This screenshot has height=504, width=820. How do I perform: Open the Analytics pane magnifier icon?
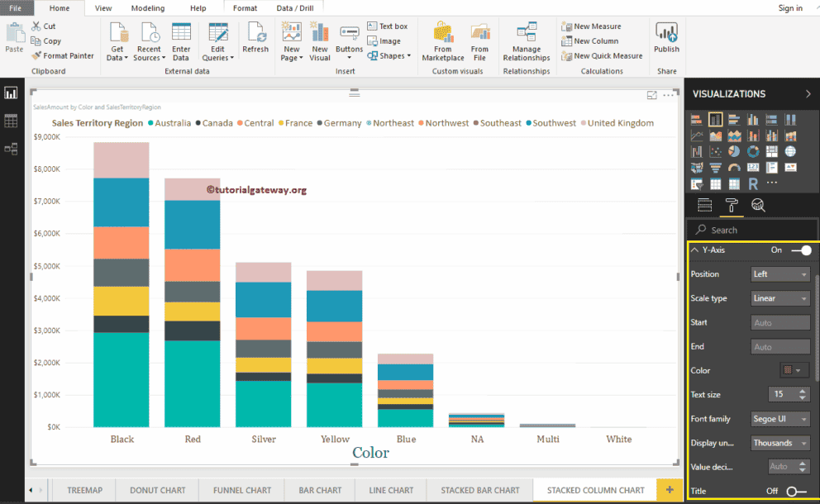click(757, 206)
